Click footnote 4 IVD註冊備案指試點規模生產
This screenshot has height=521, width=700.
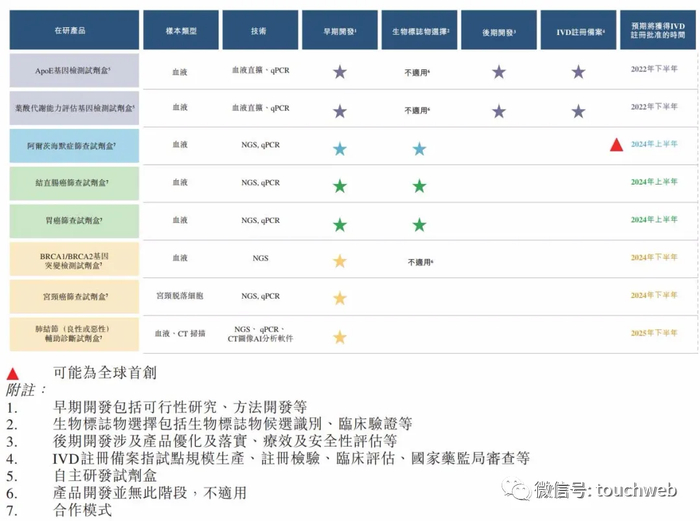(291, 458)
